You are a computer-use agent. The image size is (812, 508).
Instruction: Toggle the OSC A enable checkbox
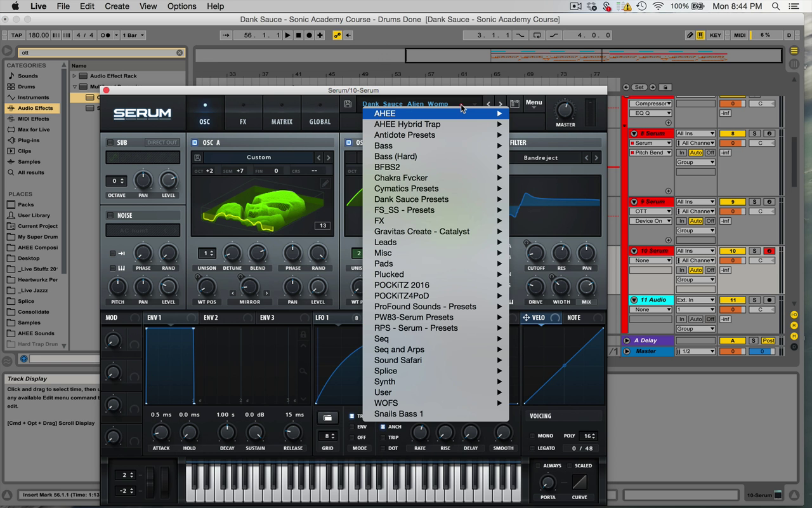tap(195, 143)
